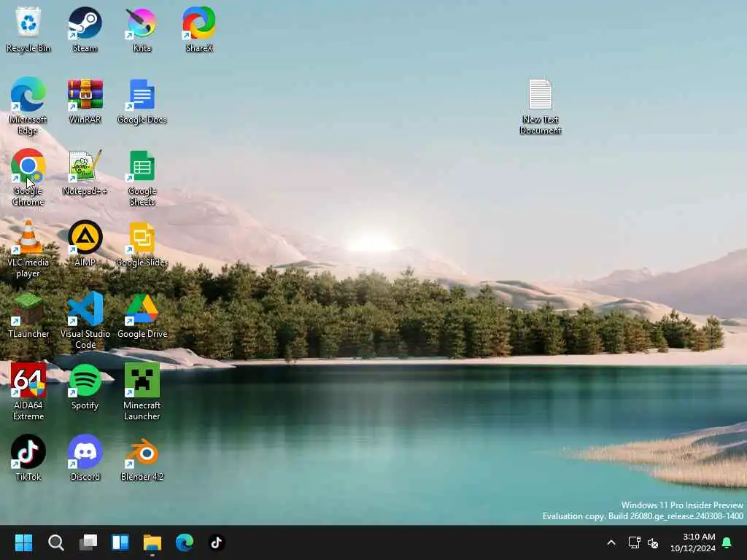Screen dimensions: 747x560
Task: Select the WinRAR desktop icon
Action: click(x=85, y=101)
